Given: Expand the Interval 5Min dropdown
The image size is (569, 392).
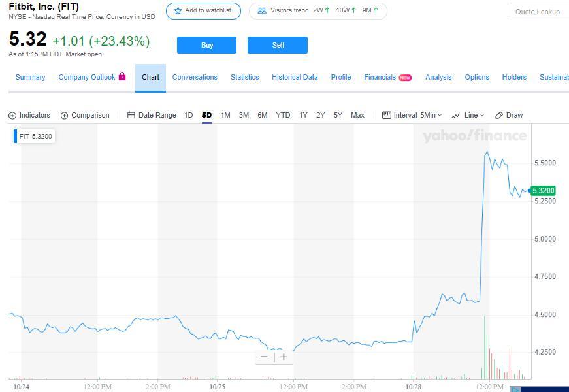Looking at the screenshot, I should (x=412, y=115).
